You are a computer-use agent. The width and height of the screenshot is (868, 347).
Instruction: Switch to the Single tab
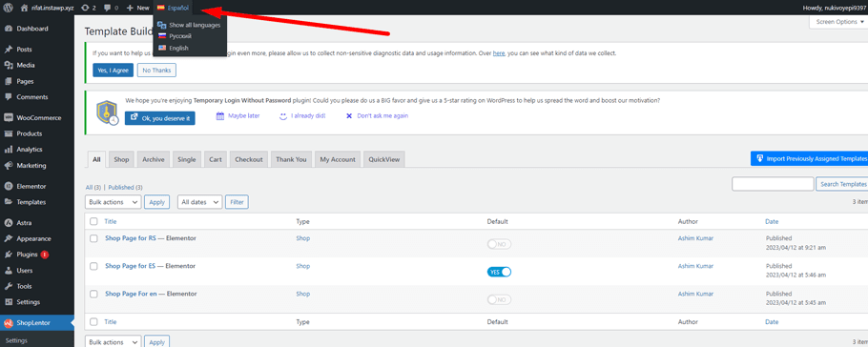pos(187,159)
